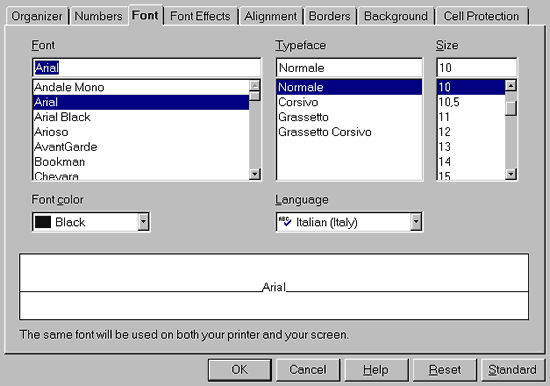This screenshot has height=386, width=550.
Task: Choose size 10,5
Action: point(471,102)
